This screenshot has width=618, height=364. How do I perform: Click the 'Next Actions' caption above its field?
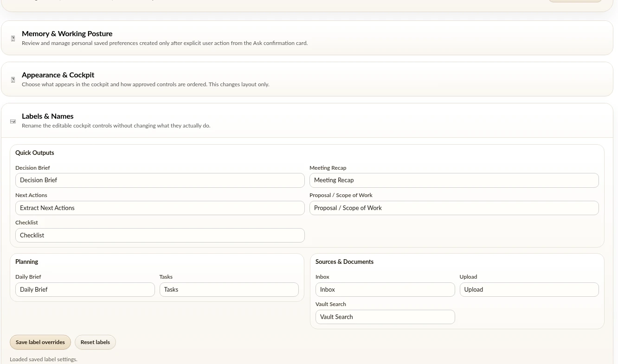click(31, 195)
